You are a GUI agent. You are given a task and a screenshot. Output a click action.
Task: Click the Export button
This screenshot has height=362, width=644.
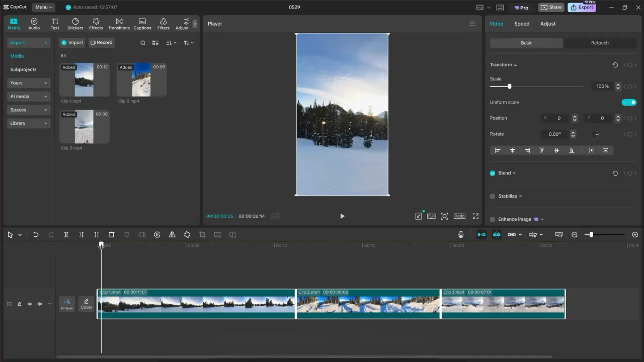582,8
